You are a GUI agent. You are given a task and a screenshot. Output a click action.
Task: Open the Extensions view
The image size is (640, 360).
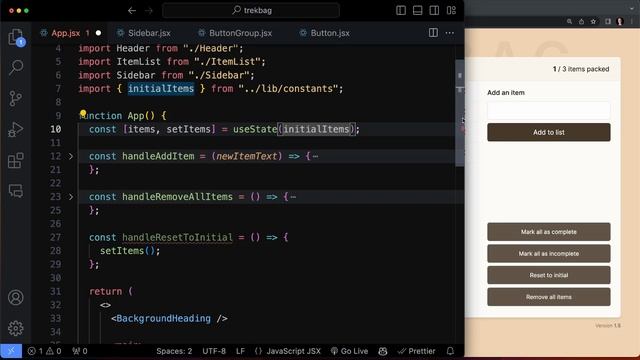(16, 160)
